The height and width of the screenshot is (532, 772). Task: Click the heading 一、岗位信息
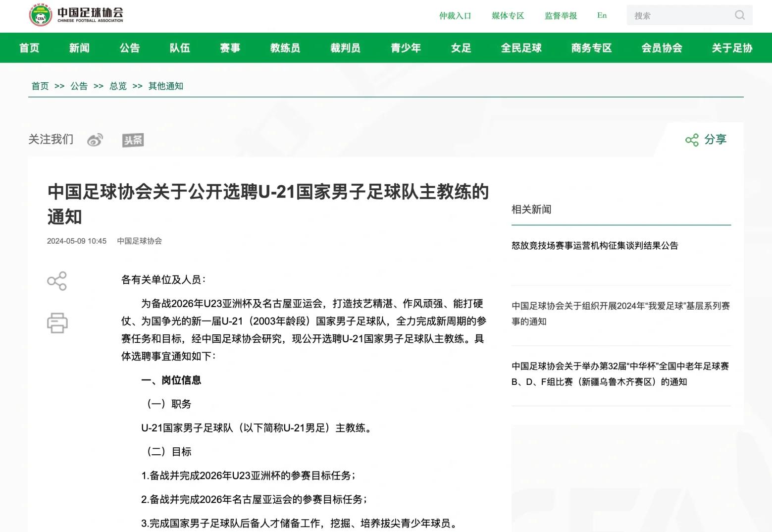(171, 380)
